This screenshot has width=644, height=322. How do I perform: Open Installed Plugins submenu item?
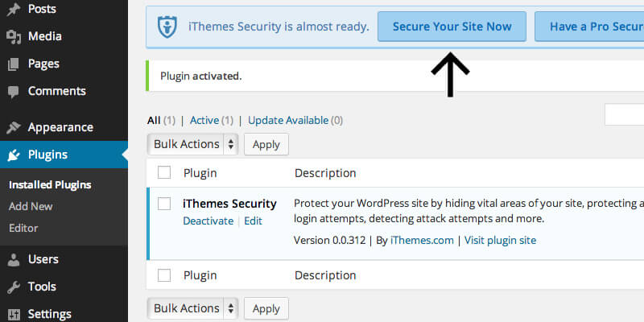(50, 184)
